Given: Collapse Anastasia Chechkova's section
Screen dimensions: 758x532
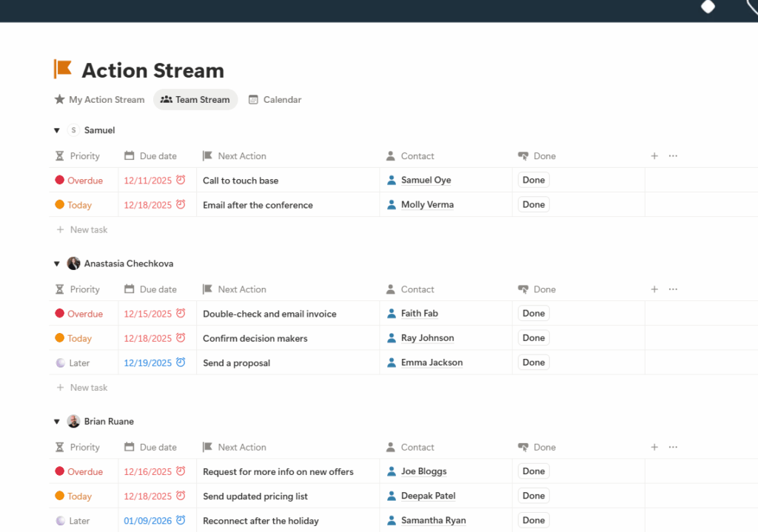Looking at the screenshot, I should pos(57,263).
